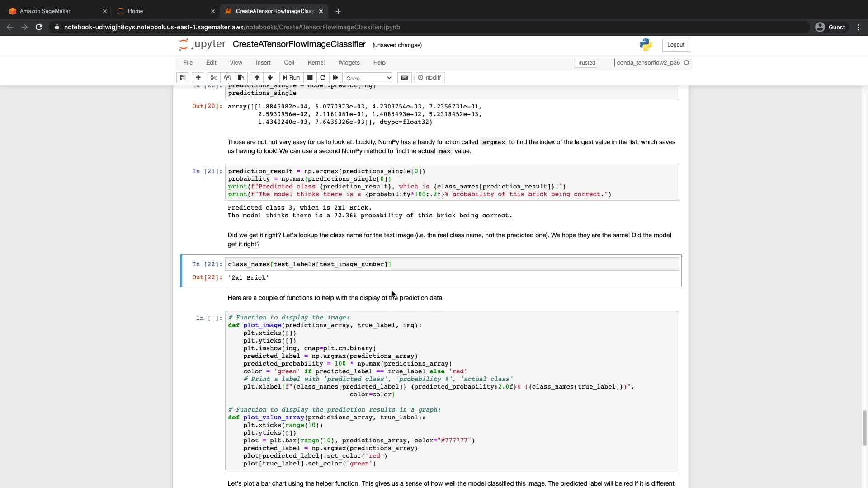Cut selected cells with the scissors icon
The width and height of the screenshot is (868, 488).
pyautogui.click(x=214, y=78)
